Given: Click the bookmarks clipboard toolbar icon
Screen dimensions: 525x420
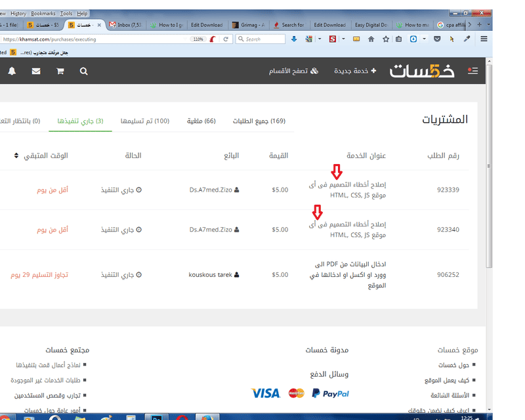Looking at the screenshot, I should click(398, 39).
